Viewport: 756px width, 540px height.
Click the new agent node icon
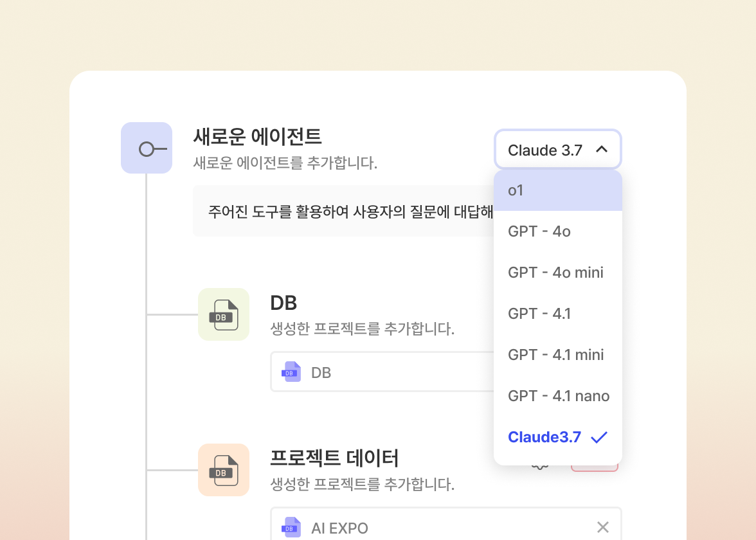click(x=147, y=148)
